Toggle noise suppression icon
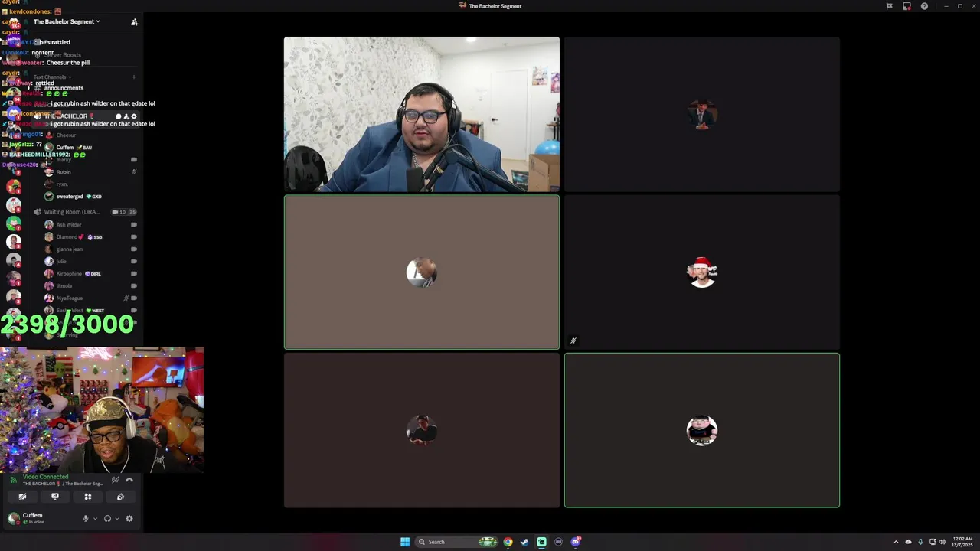 tap(116, 480)
